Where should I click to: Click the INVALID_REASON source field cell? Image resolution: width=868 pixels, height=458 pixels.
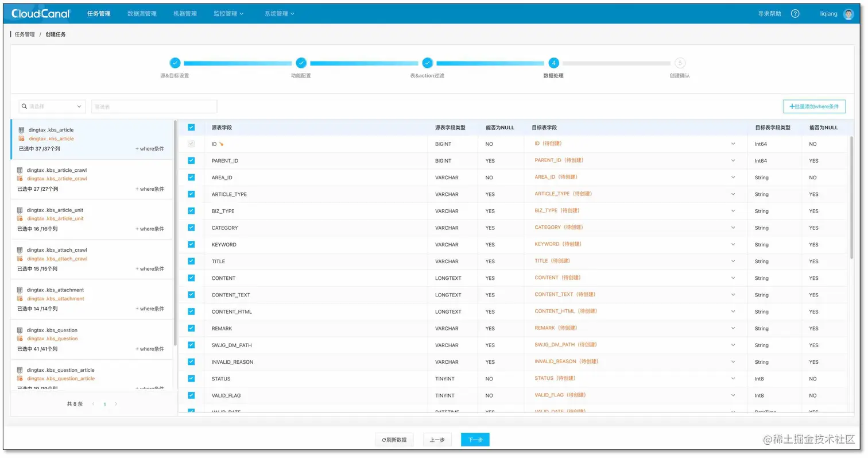tap(316, 362)
